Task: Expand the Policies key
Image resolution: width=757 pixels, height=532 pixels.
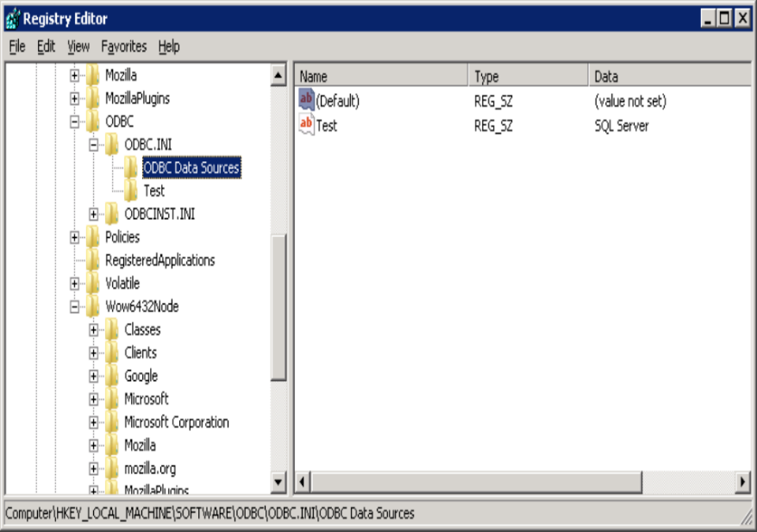Action: click(74, 237)
